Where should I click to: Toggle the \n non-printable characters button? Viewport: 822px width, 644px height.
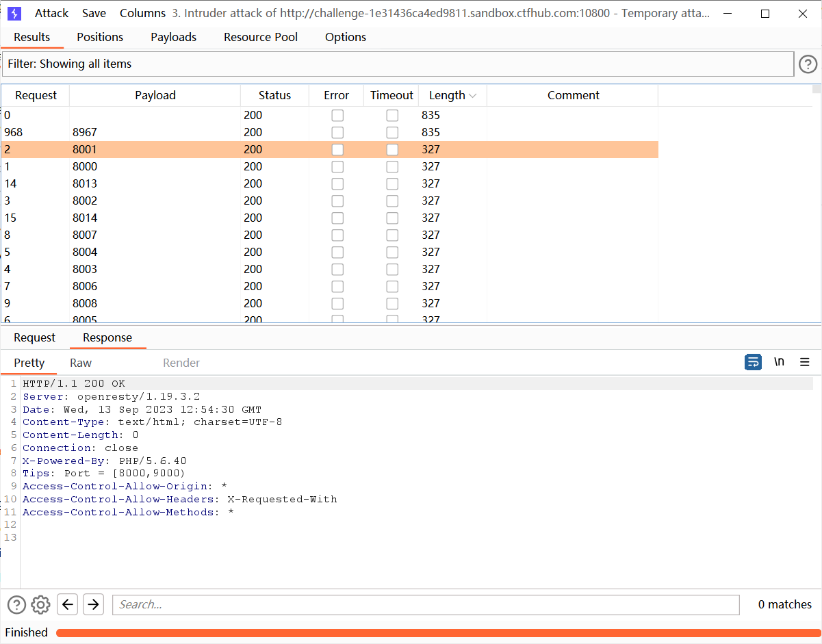779,362
